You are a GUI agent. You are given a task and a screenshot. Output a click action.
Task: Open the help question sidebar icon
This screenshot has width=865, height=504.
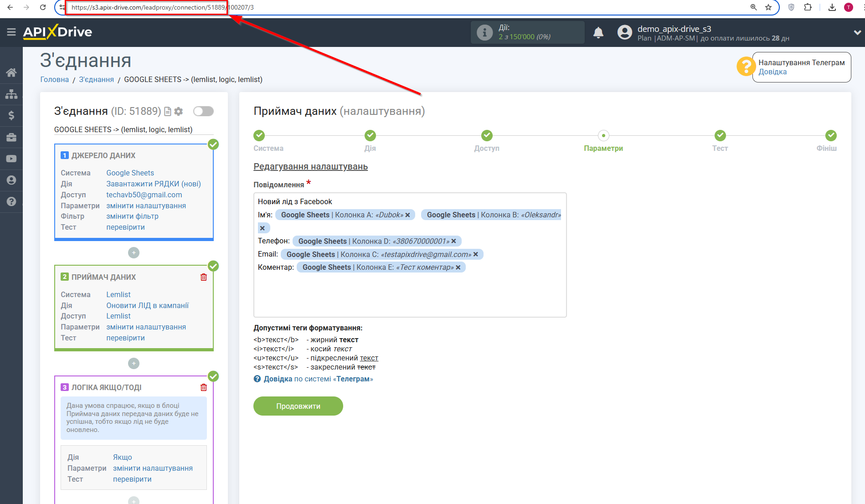click(11, 201)
